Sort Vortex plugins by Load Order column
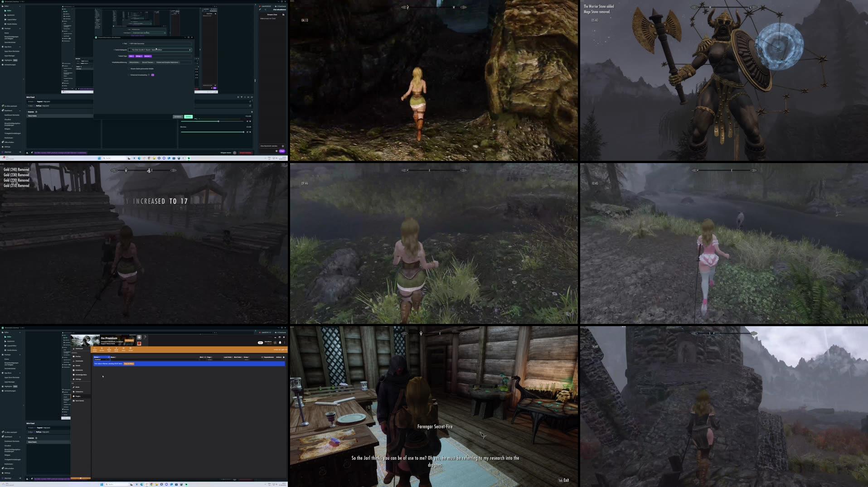The image size is (868, 487). 228,357
